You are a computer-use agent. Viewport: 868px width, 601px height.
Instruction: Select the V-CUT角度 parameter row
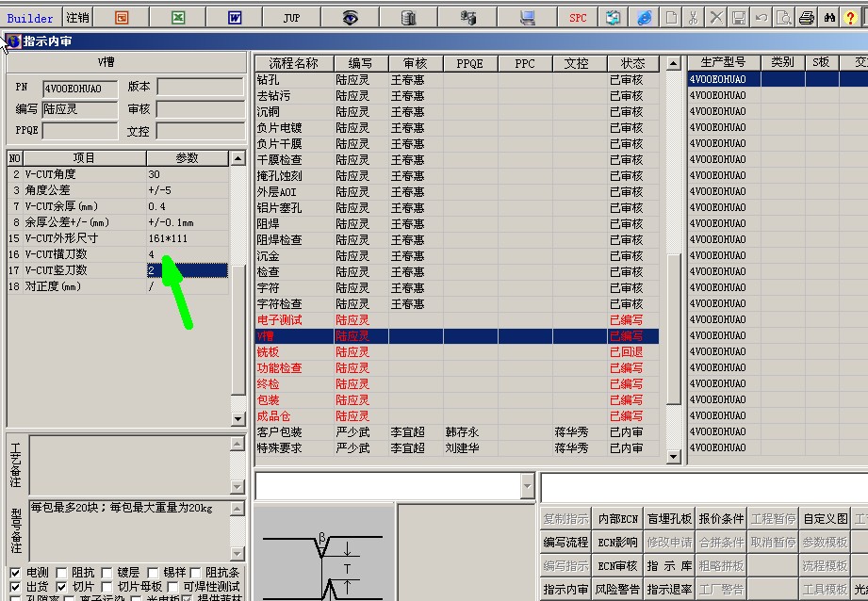pos(118,174)
